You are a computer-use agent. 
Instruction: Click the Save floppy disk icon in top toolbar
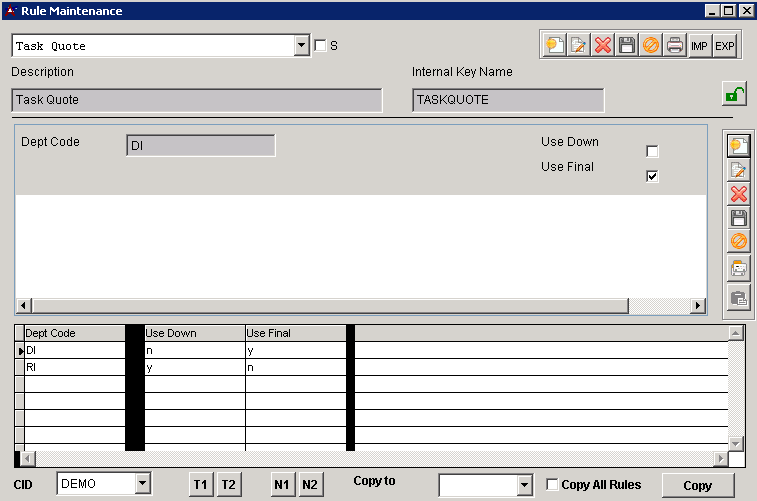[627, 46]
